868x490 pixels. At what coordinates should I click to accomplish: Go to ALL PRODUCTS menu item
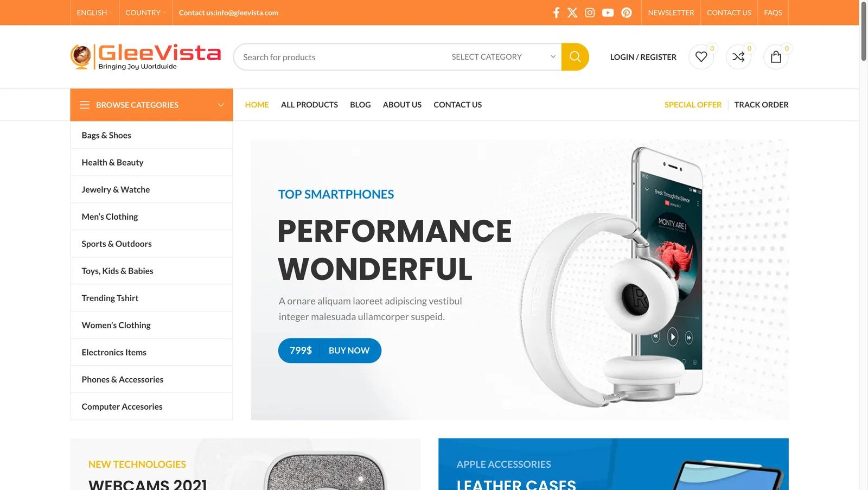309,105
